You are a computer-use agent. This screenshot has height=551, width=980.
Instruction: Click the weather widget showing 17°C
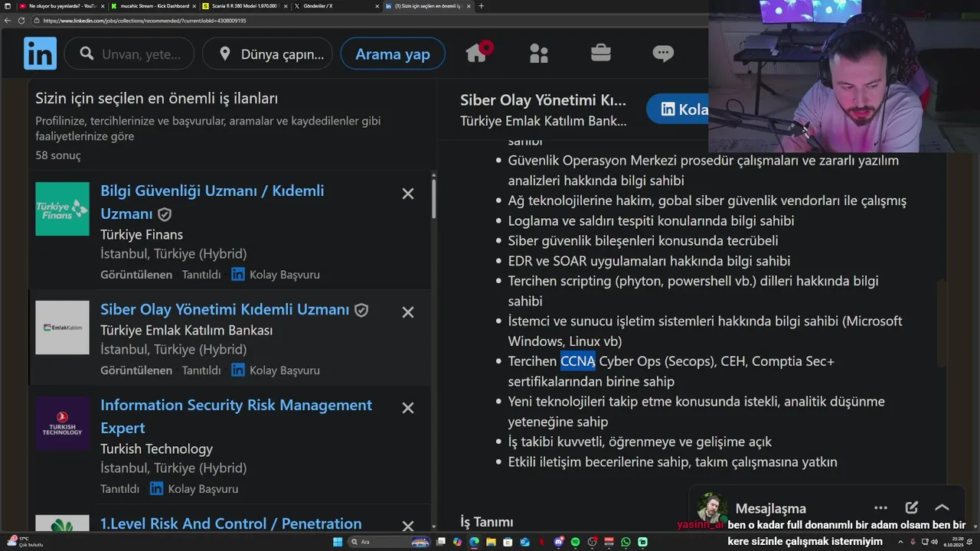pyautogui.click(x=24, y=542)
